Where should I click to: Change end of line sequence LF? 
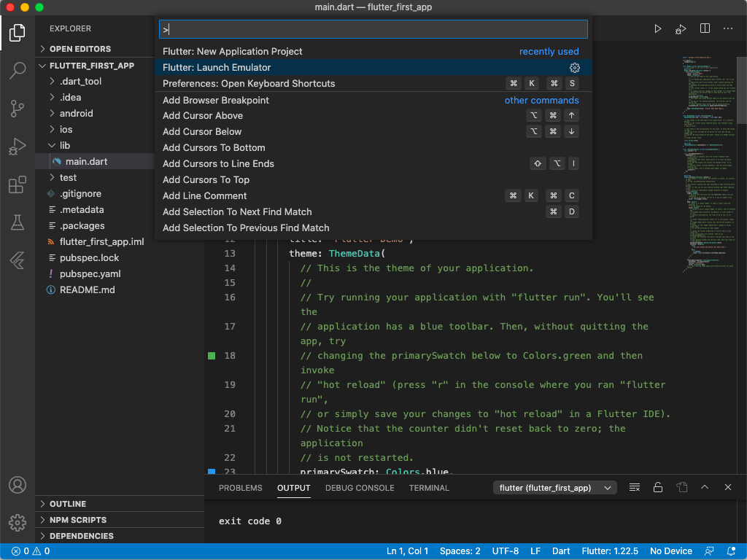(535, 551)
